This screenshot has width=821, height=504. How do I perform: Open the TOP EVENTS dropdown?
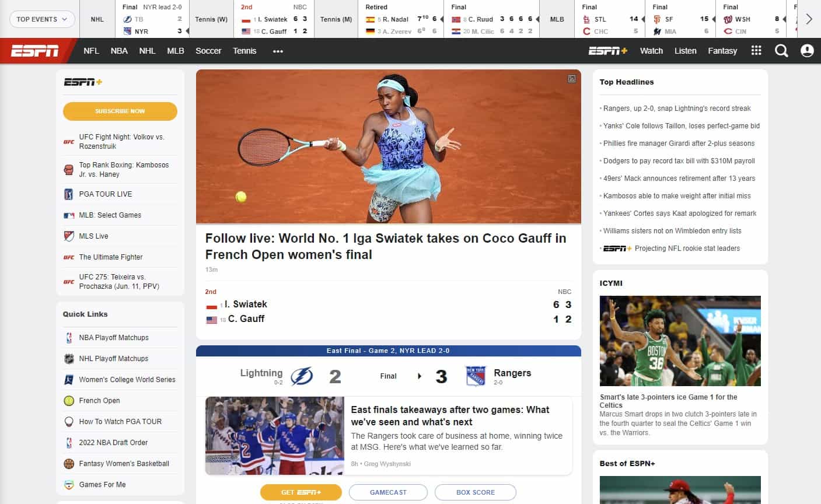(x=42, y=19)
